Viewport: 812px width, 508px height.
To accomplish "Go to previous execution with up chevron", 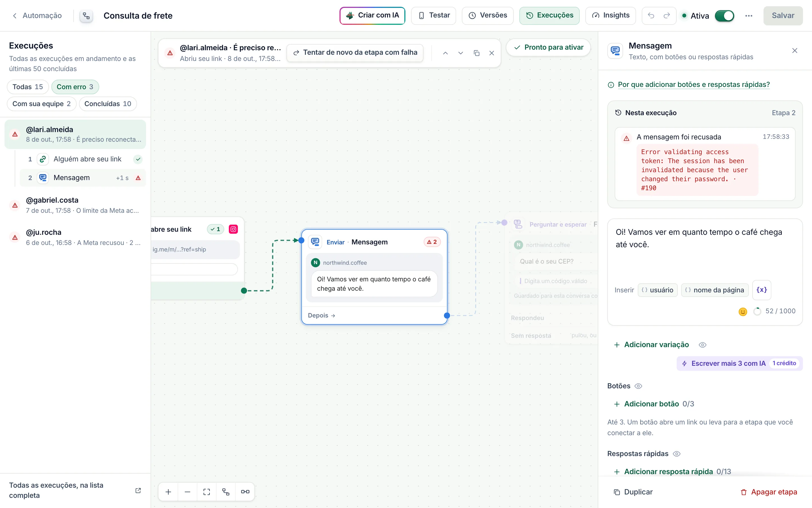I will tap(445, 53).
